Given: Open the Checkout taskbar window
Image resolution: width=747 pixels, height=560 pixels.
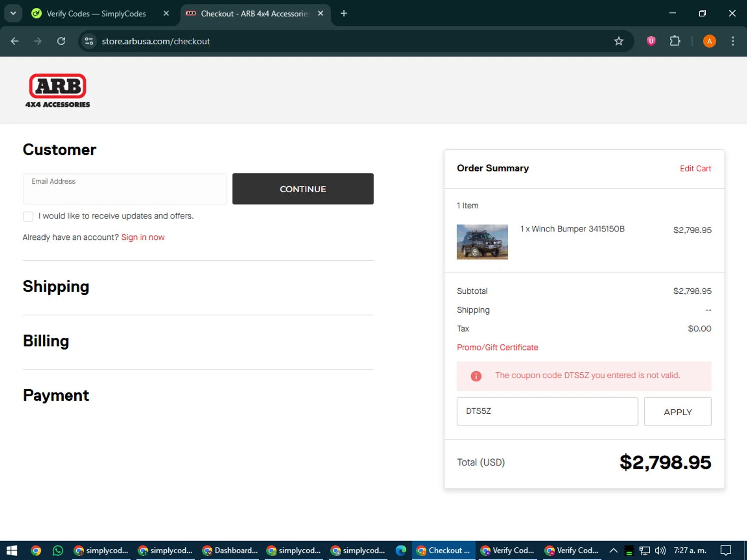Looking at the screenshot, I should tap(444, 551).
